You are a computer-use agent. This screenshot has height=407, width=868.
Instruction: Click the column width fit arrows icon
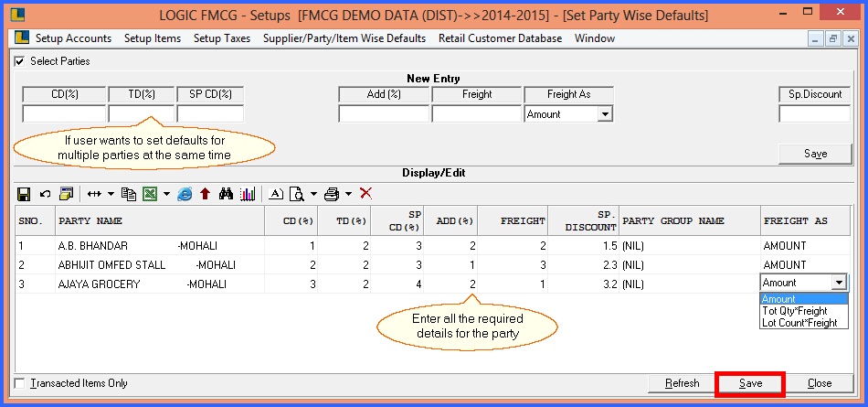pos(95,194)
